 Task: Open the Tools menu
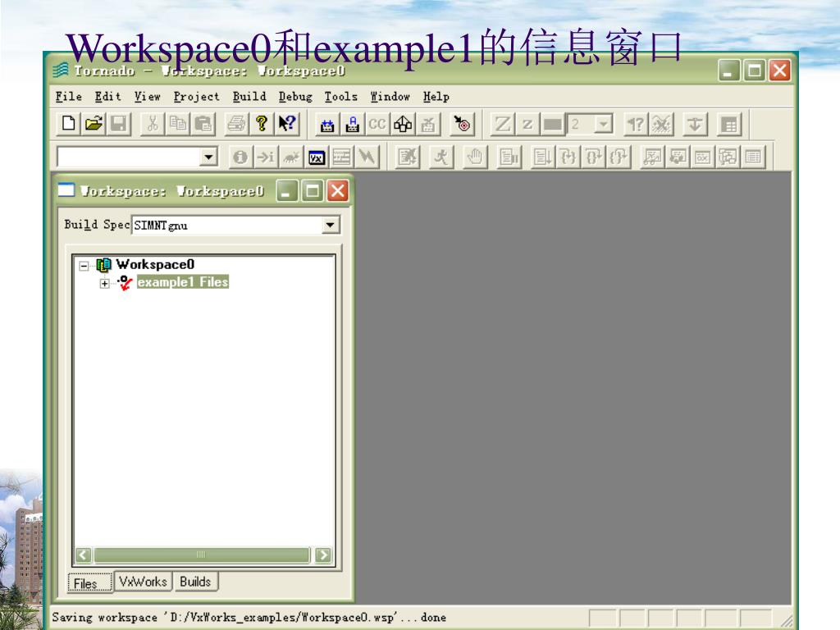[x=340, y=97]
